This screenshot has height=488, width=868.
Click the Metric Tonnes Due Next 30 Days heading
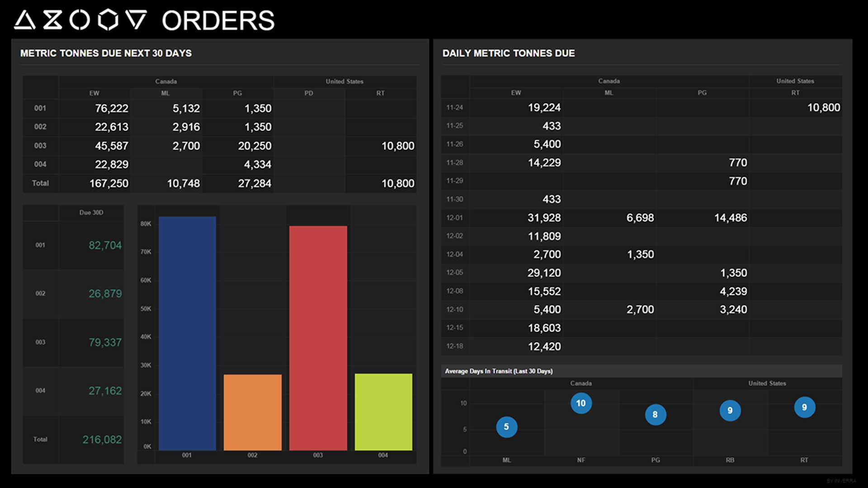[x=106, y=53]
